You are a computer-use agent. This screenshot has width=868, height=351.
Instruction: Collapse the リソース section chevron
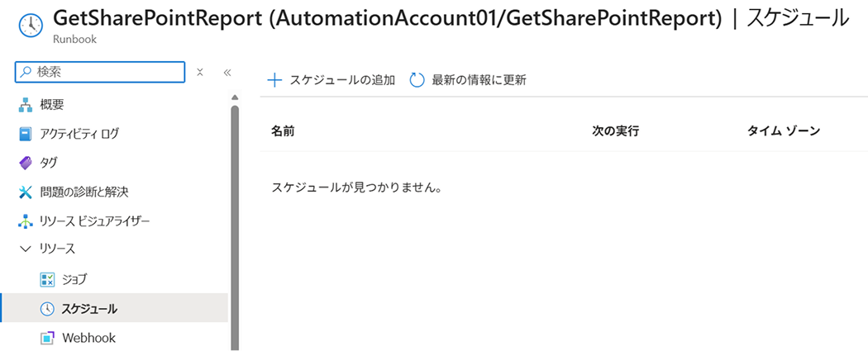(25, 249)
